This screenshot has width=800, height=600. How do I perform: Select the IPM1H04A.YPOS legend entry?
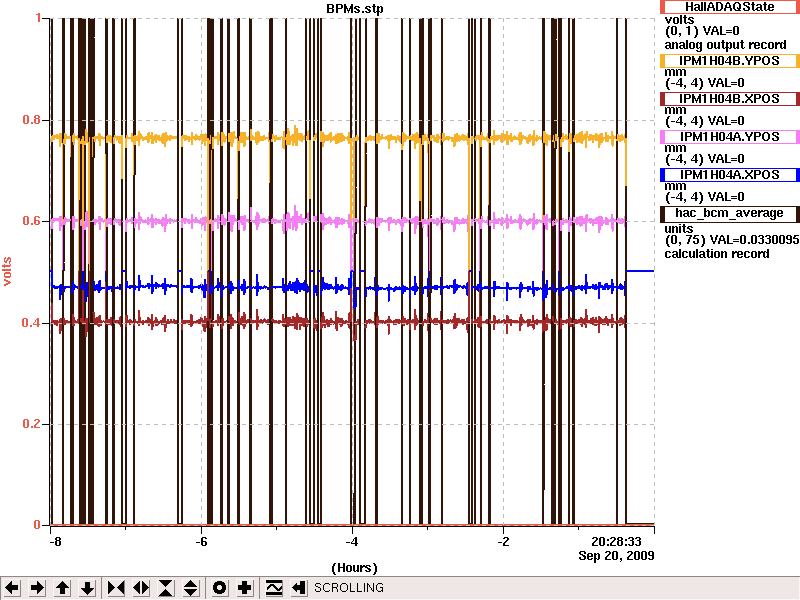click(730, 137)
